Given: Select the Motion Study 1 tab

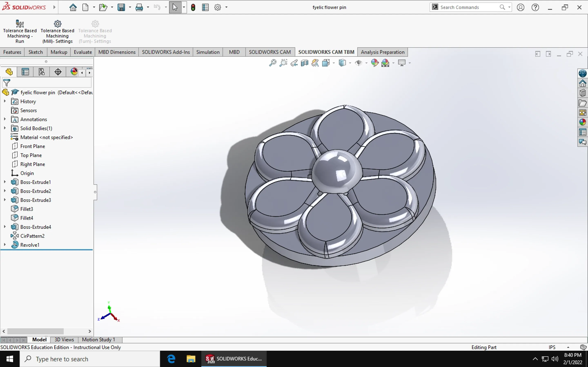Looking at the screenshot, I should [98, 339].
